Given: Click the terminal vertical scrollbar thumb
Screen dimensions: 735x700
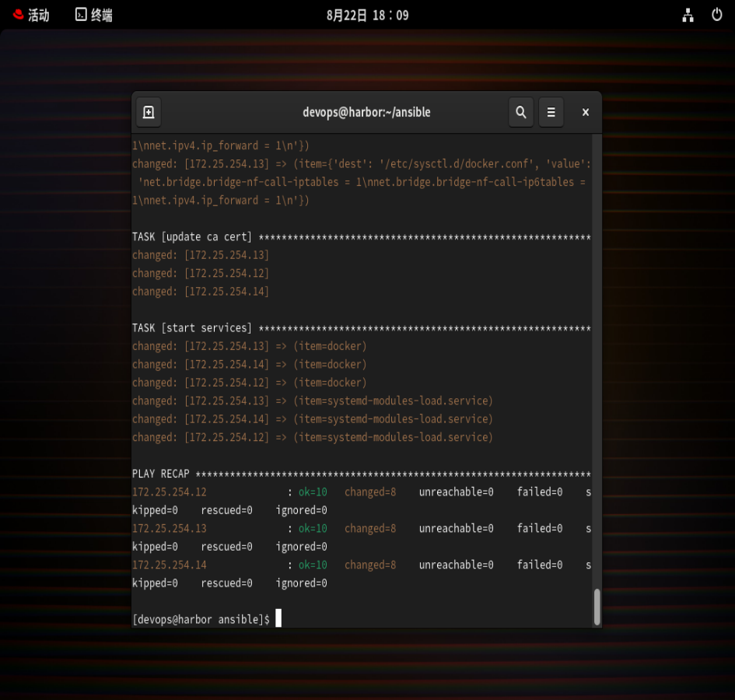Looking at the screenshot, I should (x=597, y=607).
